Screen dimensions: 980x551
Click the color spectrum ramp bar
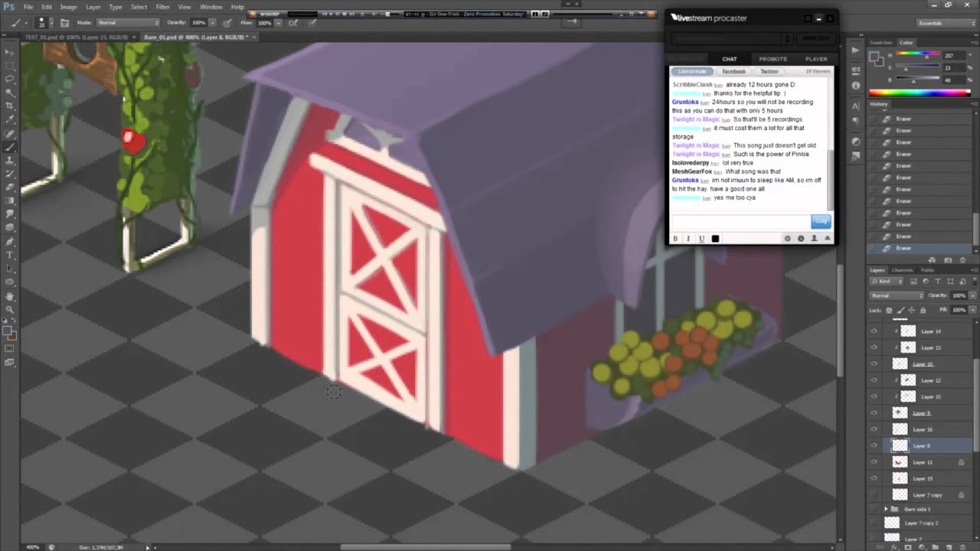coord(920,93)
